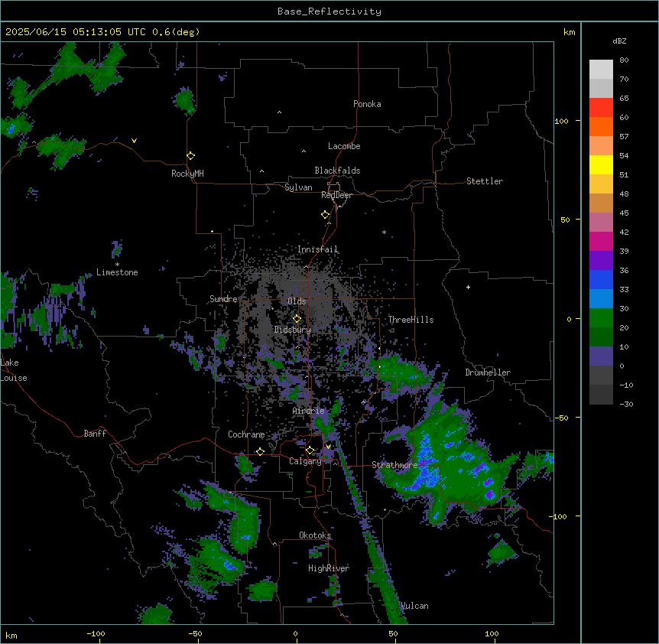Select the purple swatch between 39 and 36
Viewport: 659px width, 644px height.
tap(601, 261)
